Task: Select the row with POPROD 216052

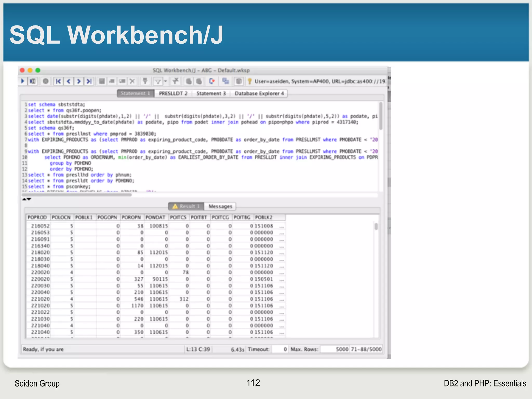Action: point(156,226)
